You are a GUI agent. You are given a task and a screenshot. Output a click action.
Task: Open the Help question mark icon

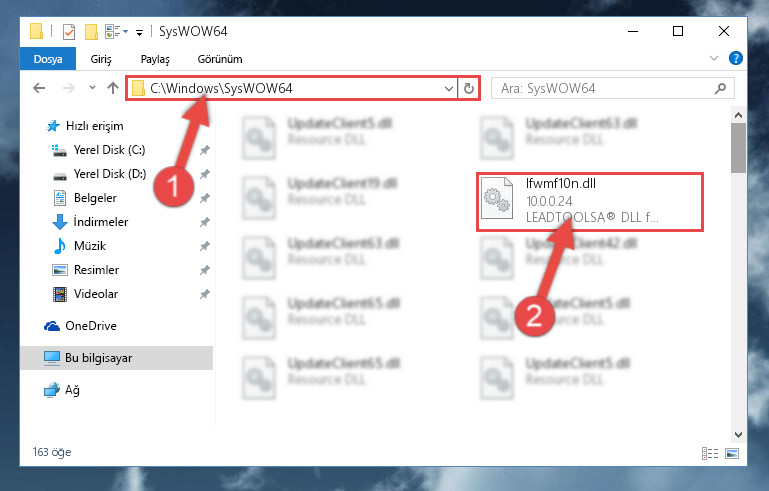[735, 58]
